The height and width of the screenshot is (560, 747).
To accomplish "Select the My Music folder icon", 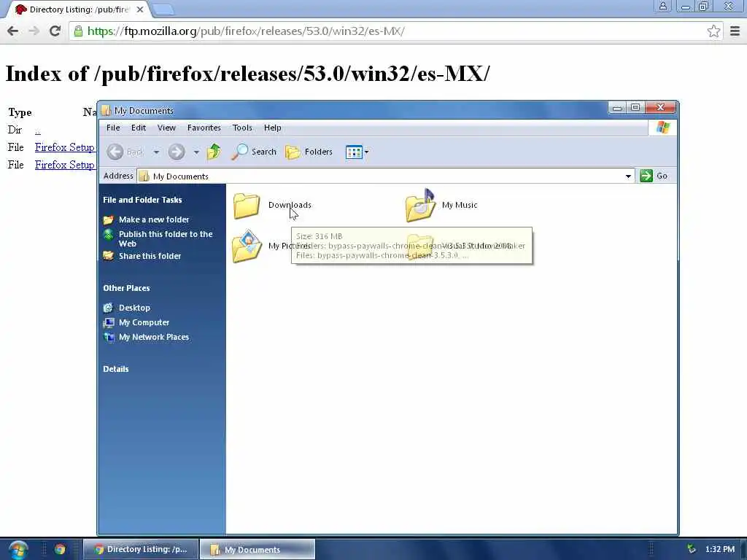I will point(420,206).
